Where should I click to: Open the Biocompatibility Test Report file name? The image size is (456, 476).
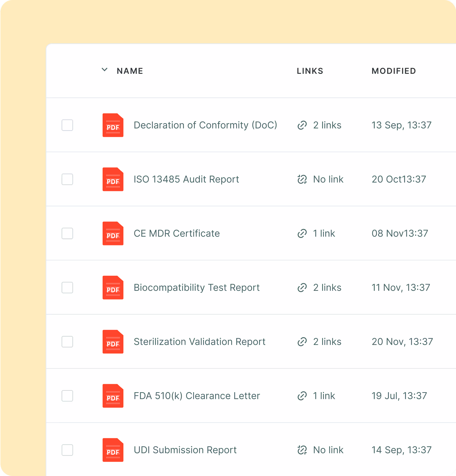197,288
